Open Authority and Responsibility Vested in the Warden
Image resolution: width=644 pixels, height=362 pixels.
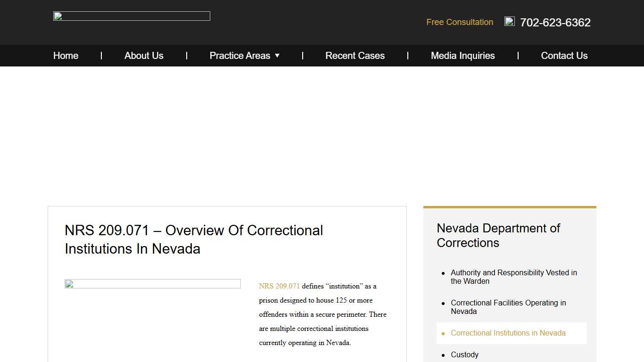[513, 277]
